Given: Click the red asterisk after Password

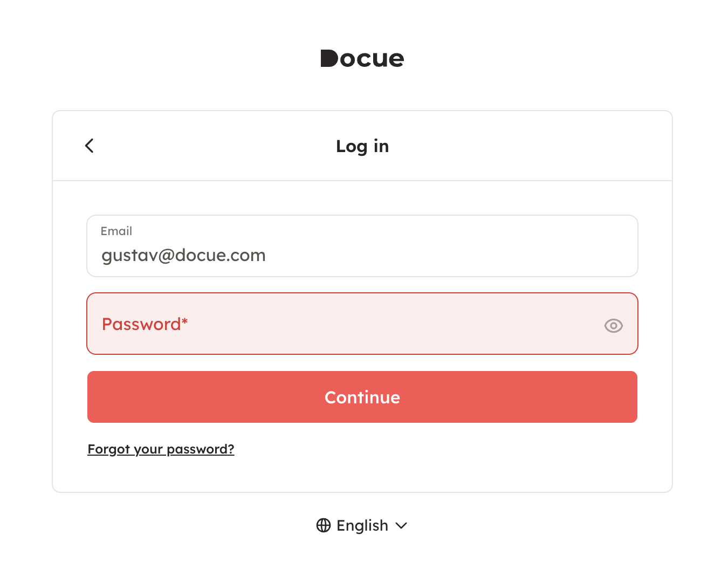Looking at the screenshot, I should point(185,321).
